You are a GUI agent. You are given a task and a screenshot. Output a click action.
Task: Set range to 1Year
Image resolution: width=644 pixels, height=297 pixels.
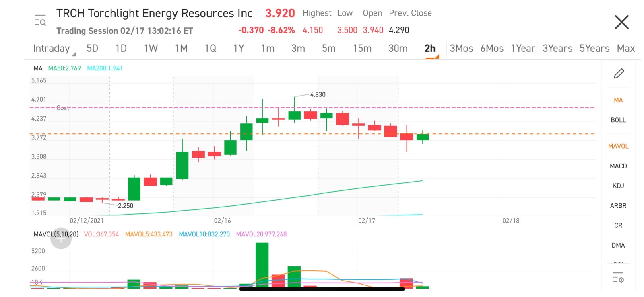tap(523, 49)
